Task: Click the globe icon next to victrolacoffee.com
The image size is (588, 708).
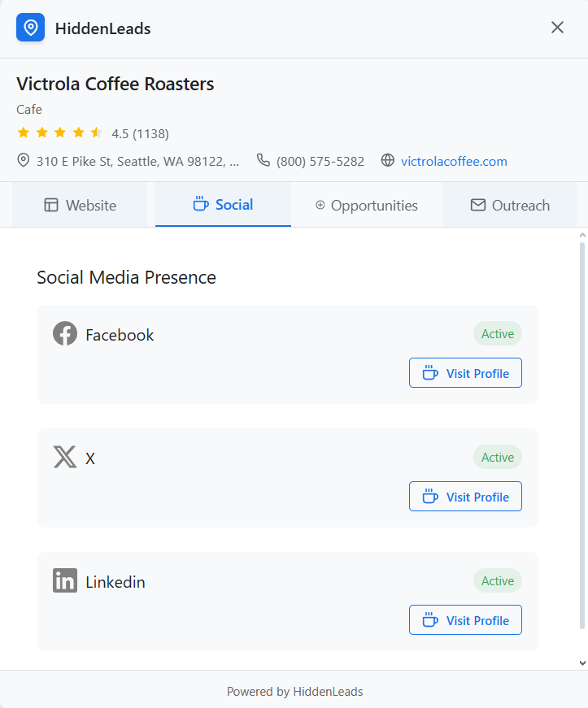Action: pyautogui.click(x=387, y=160)
